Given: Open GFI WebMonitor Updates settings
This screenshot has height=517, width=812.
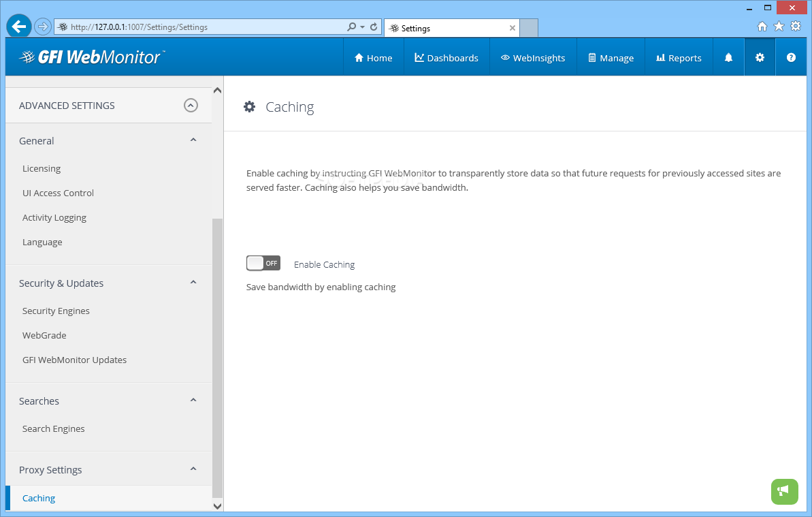Looking at the screenshot, I should [x=75, y=360].
